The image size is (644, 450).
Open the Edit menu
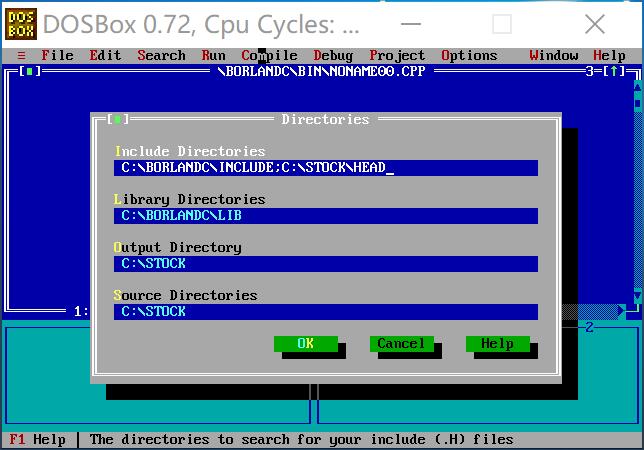click(105, 55)
